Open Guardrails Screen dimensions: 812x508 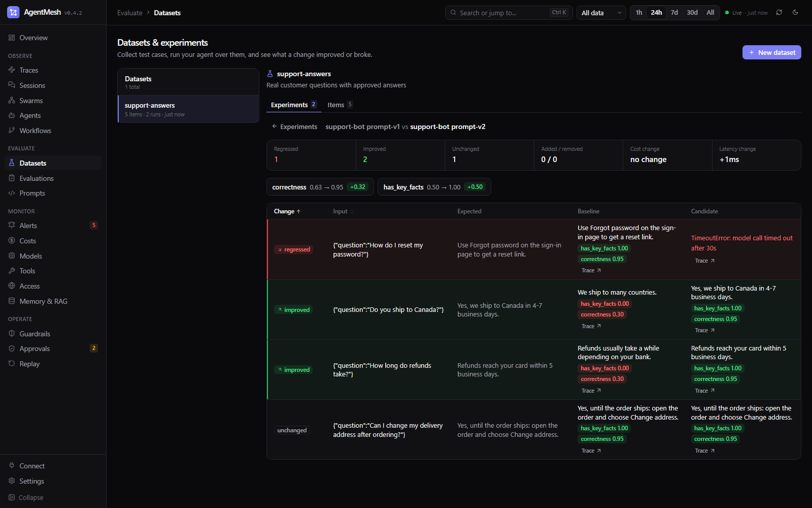click(53, 334)
